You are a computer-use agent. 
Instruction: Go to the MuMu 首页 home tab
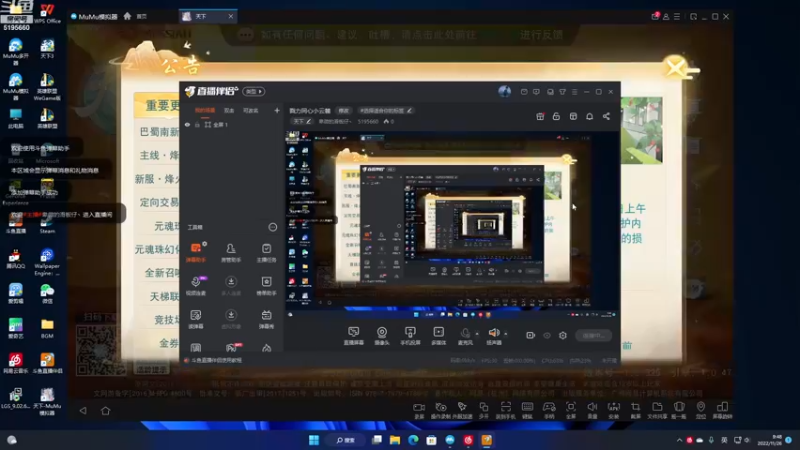136,16
